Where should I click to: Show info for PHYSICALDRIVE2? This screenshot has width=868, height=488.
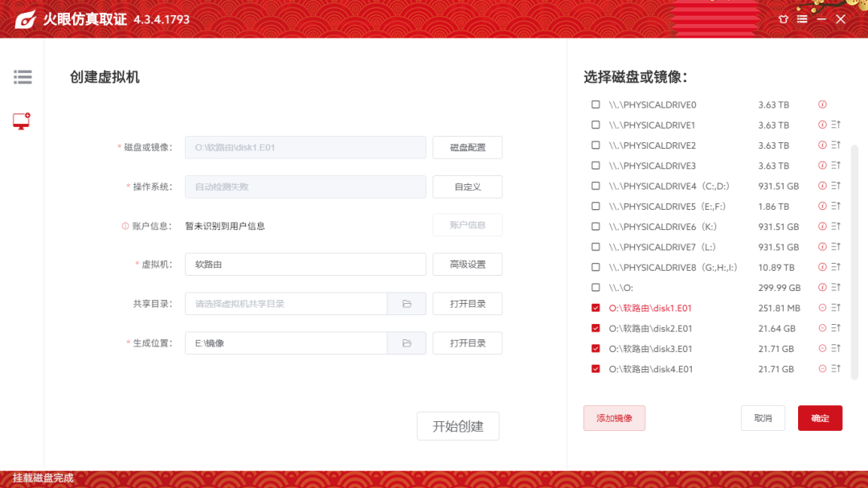tap(822, 146)
